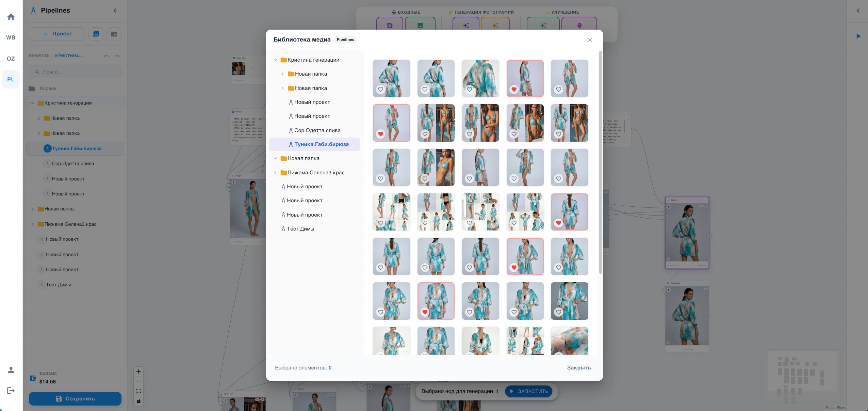This screenshot has width=868, height=411.
Task: Expand first Новая папка in dialog tree
Action: (x=283, y=74)
